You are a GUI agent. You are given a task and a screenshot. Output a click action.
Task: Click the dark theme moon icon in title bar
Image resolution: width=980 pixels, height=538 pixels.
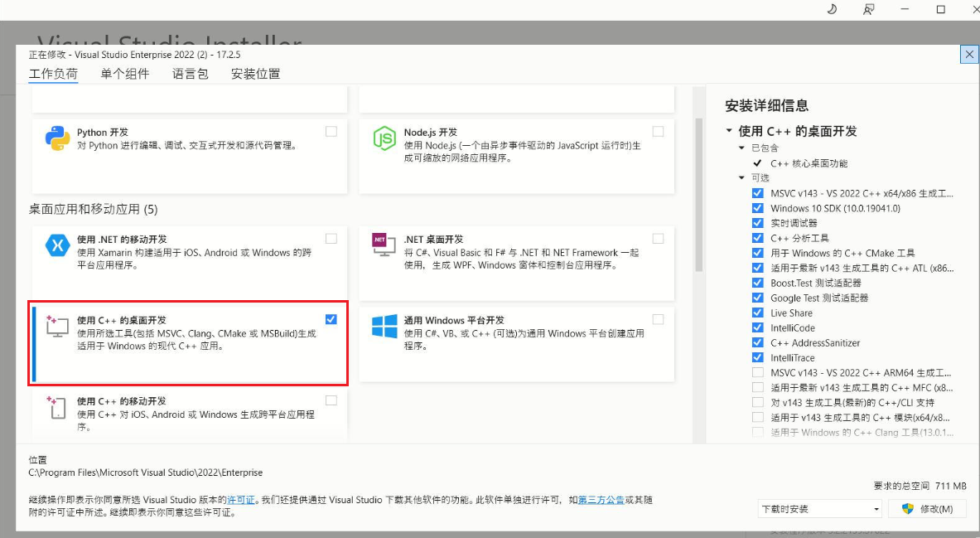coord(832,9)
